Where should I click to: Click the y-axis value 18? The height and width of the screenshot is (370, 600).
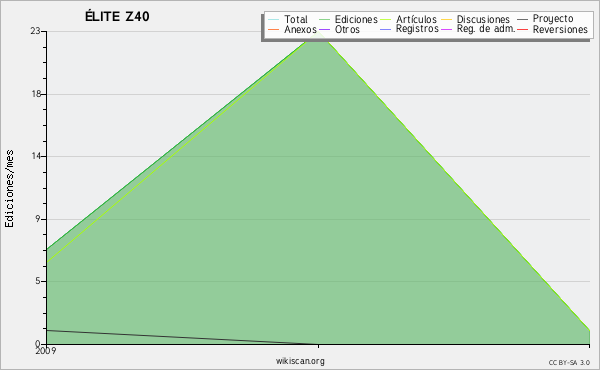(36, 94)
